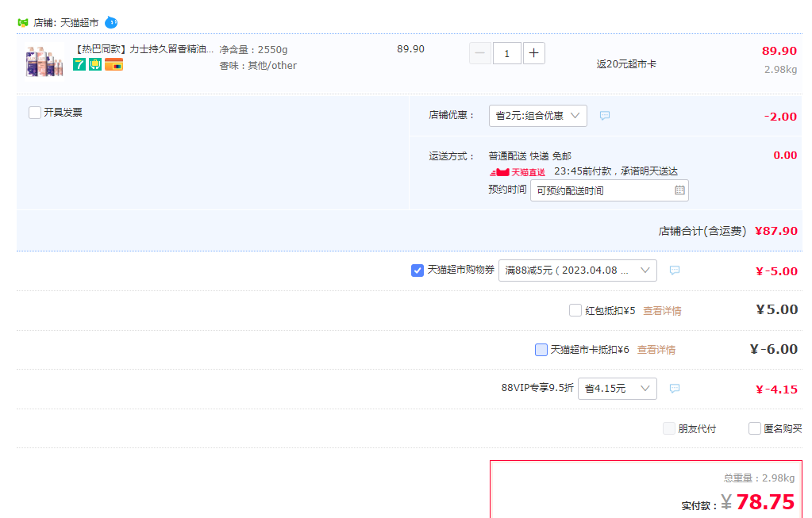
Task: Expand the 满88减5元 coupon dropdown
Action: pyautogui.click(x=577, y=271)
